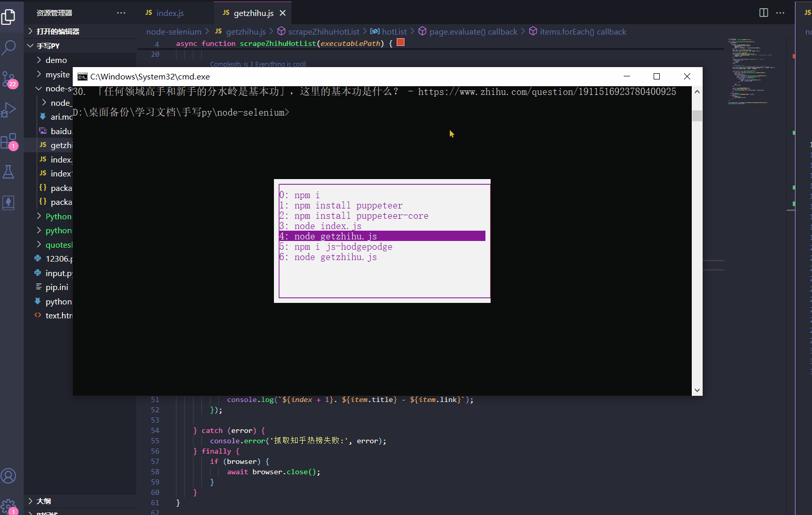
Task: Switch to the index.js tab
Action: coord(170,13)
